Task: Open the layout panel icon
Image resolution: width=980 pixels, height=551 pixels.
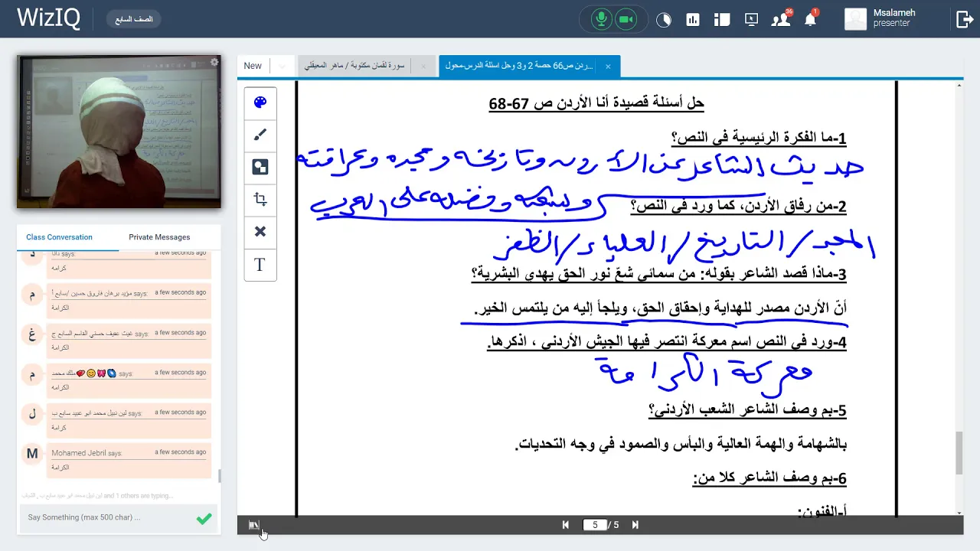Action: coord(722,20)
